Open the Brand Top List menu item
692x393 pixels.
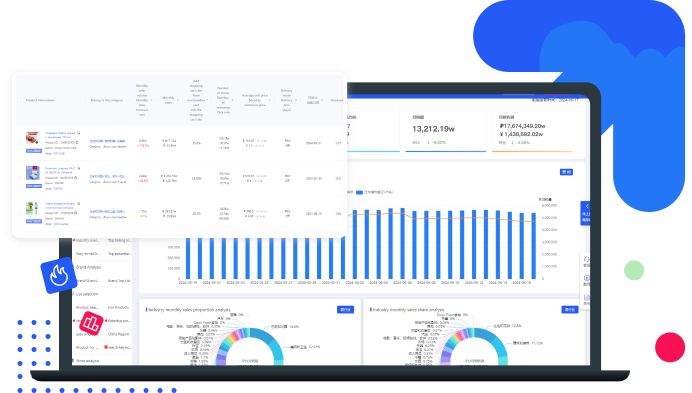[x=119, y=280]
